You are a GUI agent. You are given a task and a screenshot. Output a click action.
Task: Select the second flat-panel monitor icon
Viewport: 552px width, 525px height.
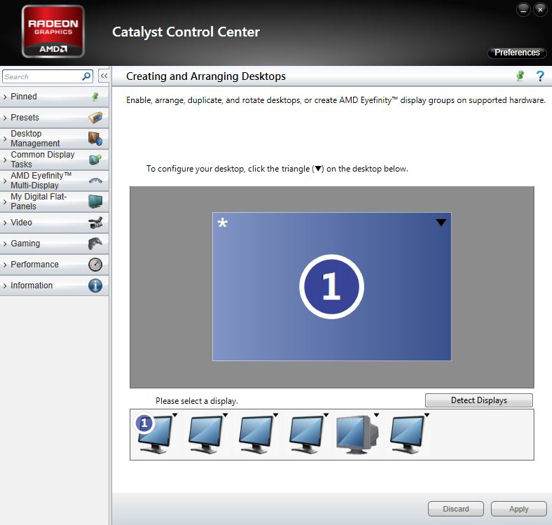click(205, 434)
